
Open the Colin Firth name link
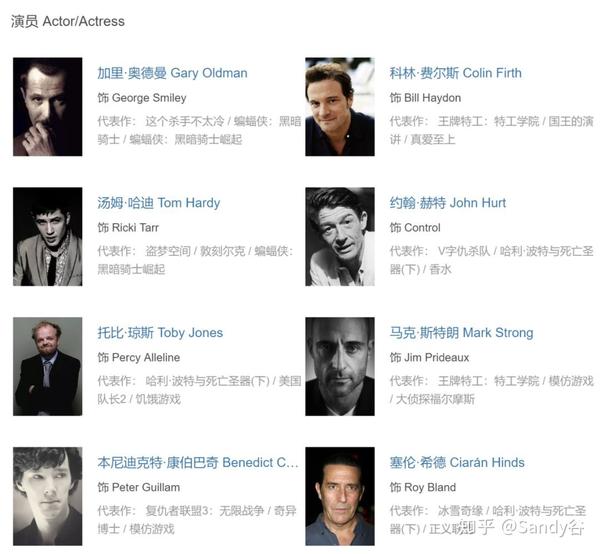point(455,73)
